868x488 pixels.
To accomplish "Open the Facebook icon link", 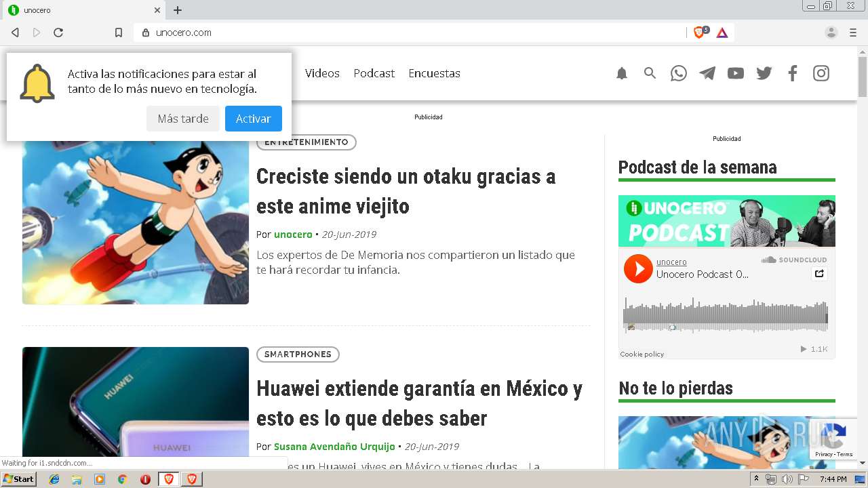I will [x=792, y=73].
